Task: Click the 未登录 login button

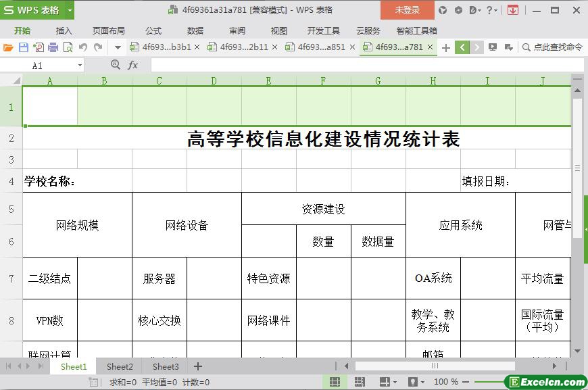Action: click(x=407, y=10)
